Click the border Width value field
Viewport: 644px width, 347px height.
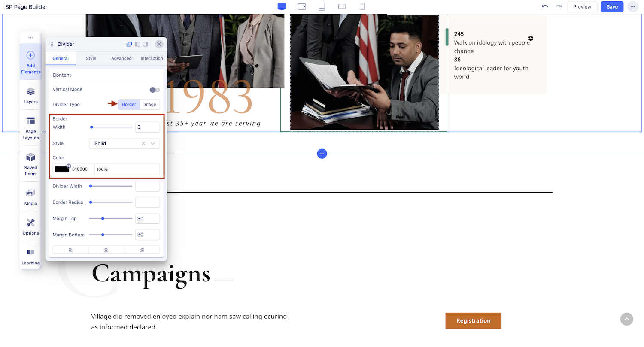pyautogui.click(x=148, y=127)
